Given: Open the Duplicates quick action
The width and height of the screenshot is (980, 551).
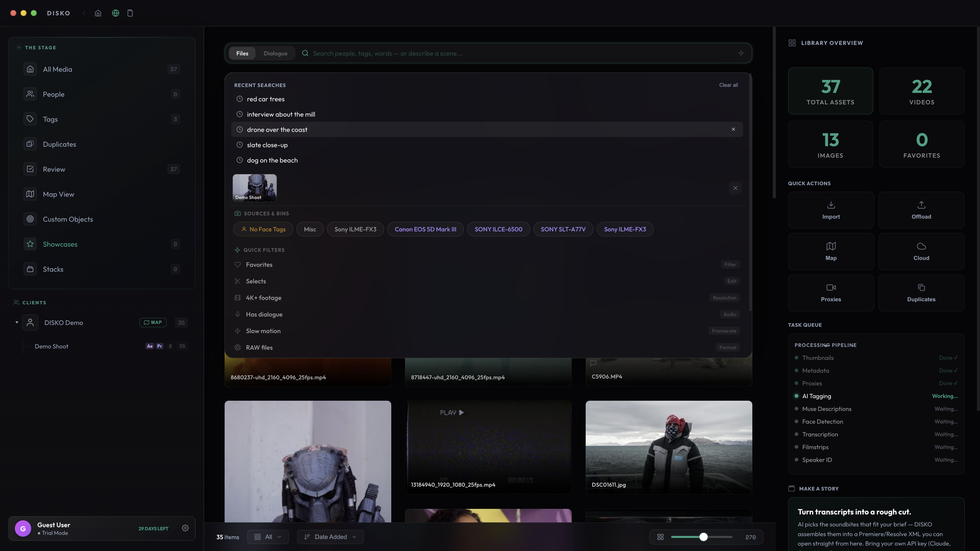Looking at the screenshot, I should (921, 293).
